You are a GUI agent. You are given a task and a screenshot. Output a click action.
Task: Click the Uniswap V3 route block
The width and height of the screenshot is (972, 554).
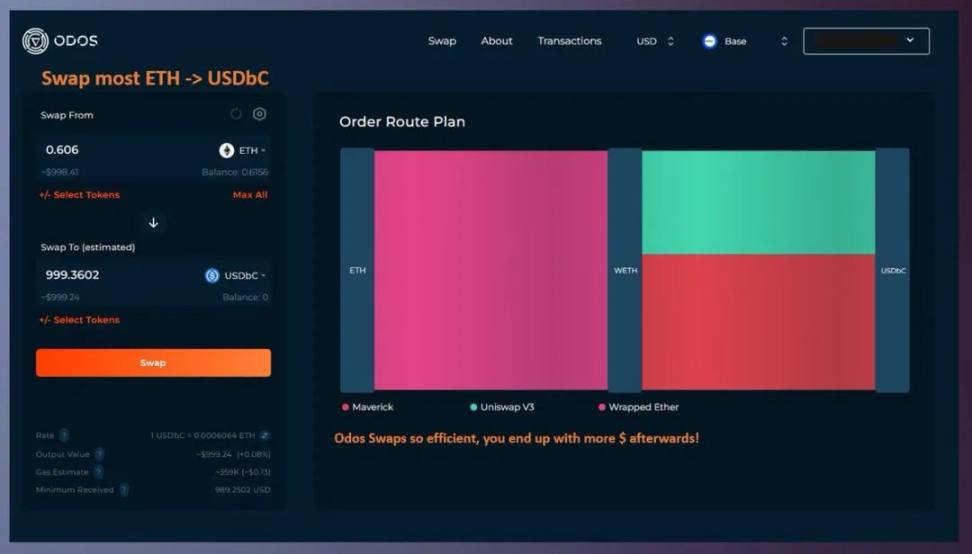tap(758, 203)
